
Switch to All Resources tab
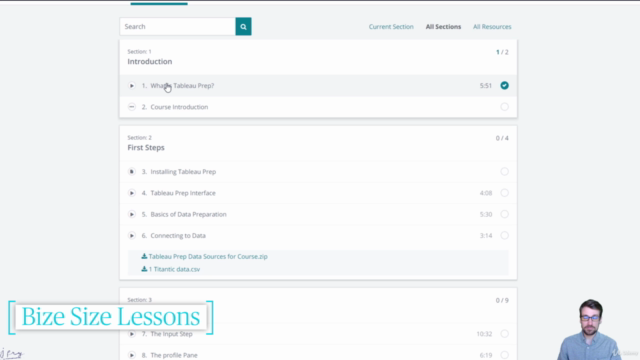492,27
